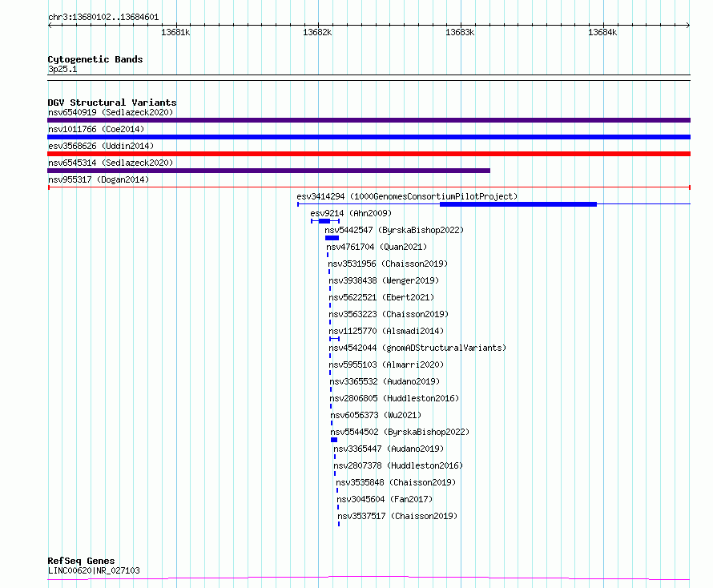713x588 pixels.
Task: Open the esv3568626 (Uddin2014) variant label
Action: click(x=101, y=146)
